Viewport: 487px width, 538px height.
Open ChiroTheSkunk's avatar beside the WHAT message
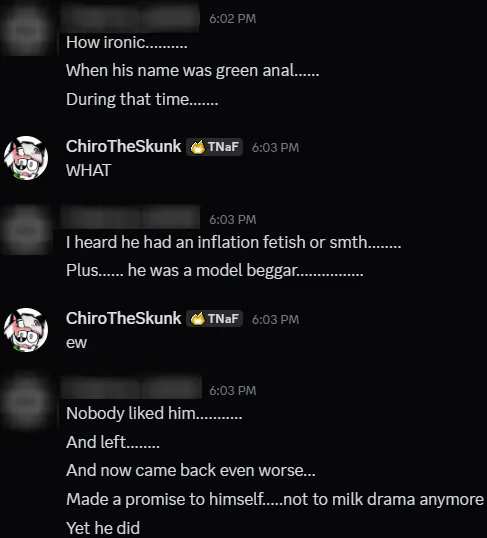tap(26, 158)
